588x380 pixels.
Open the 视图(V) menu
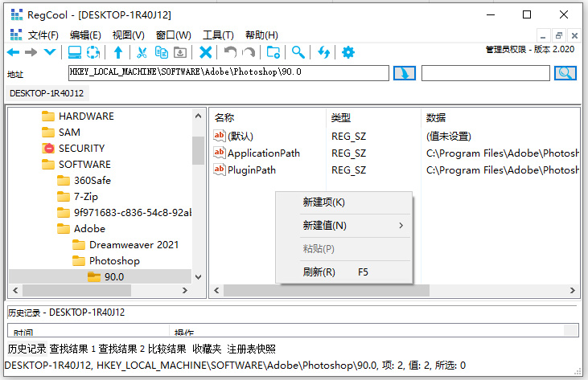tap(128, 35)
